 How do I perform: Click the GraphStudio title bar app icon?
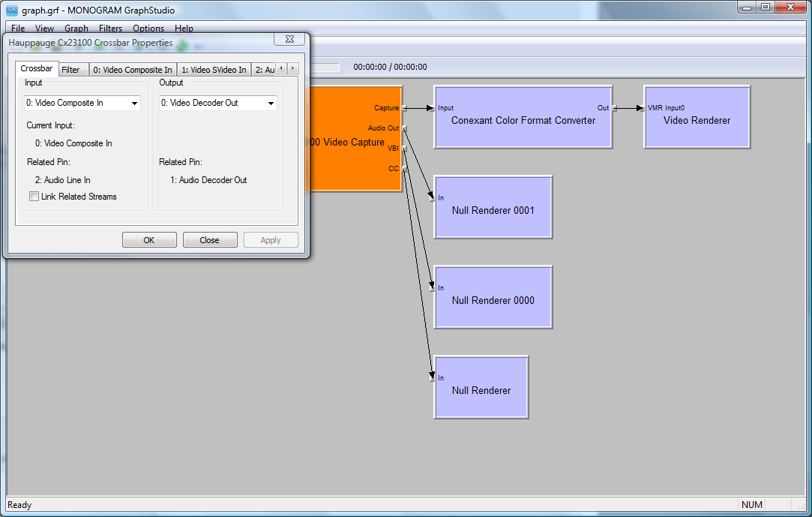[12, 11]
